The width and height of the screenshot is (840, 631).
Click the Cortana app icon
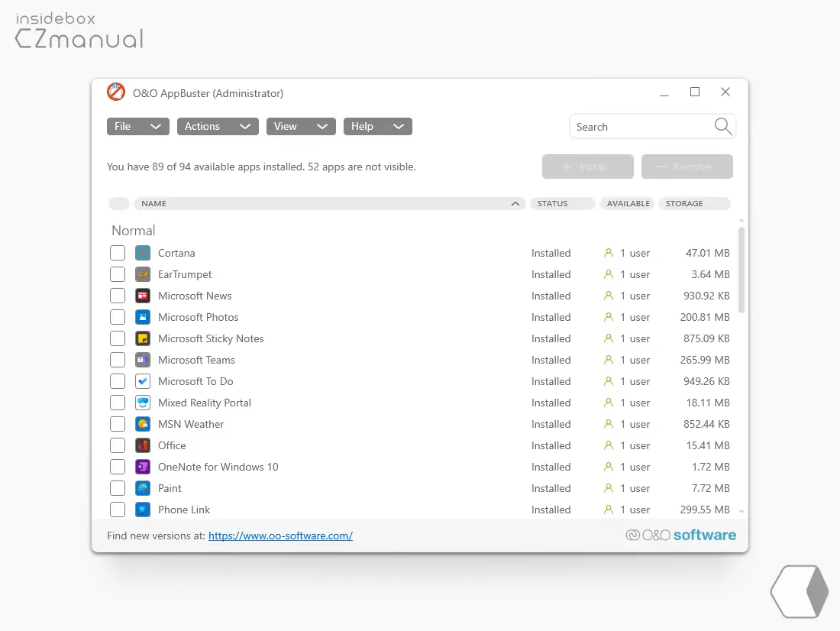[143, 253]
